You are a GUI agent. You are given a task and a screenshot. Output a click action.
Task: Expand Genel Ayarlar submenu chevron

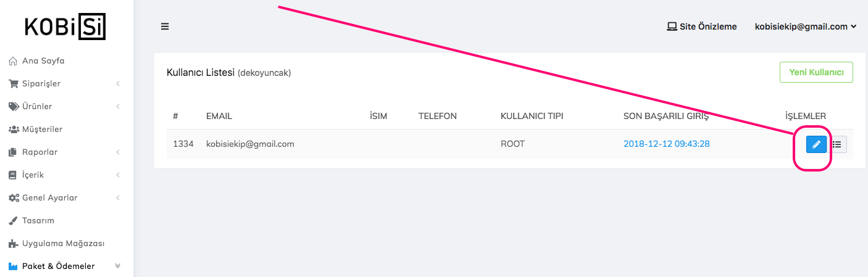117,198
